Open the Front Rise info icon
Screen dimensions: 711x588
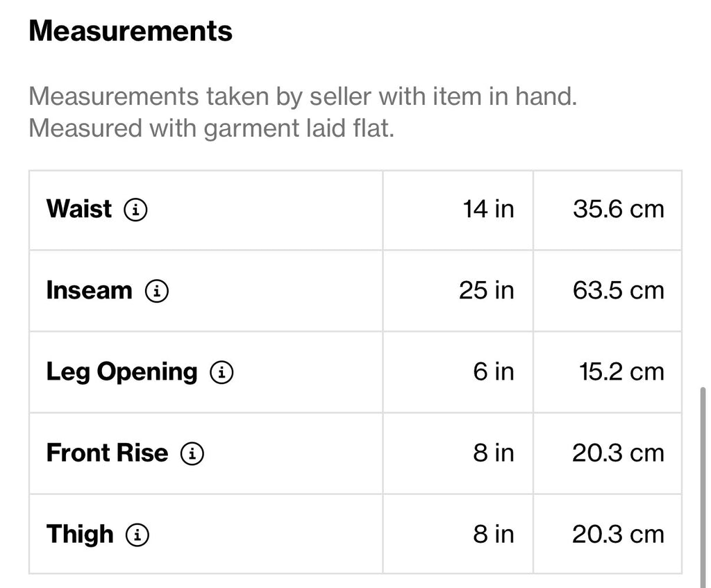pos(192,453)
